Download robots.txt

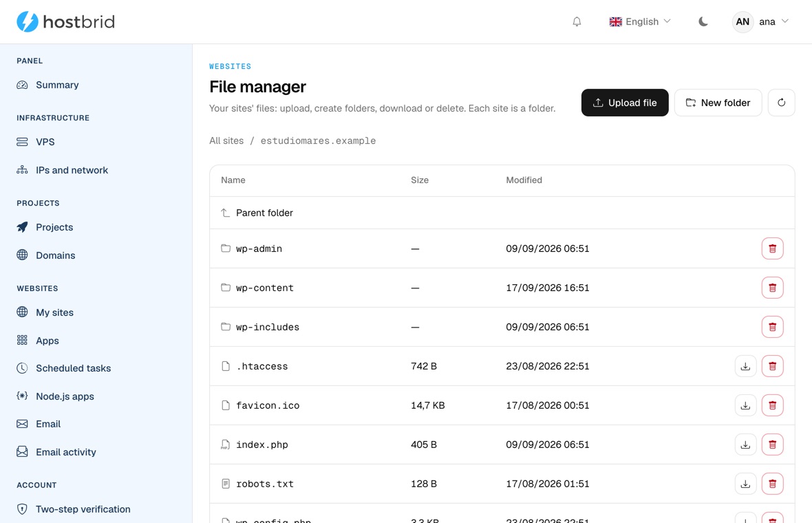tap(745, 484)
